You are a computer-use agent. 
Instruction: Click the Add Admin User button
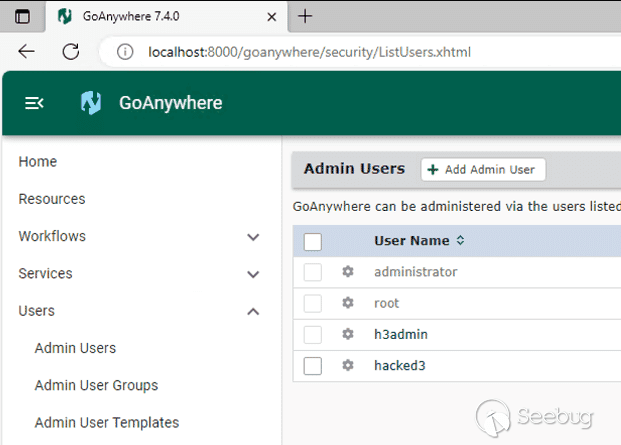[483, 169]
